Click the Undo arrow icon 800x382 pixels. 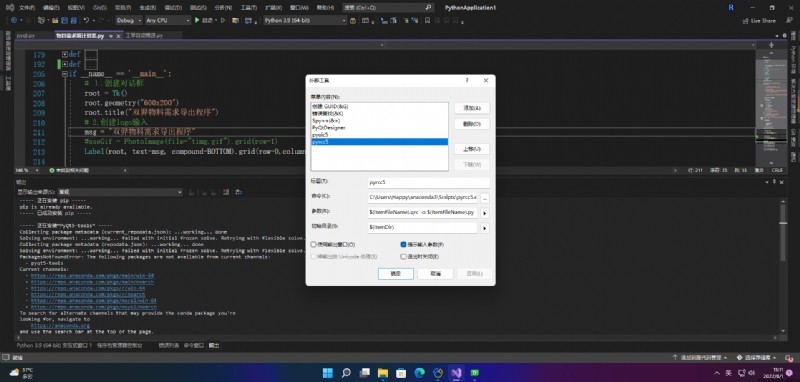pyautogui.click(x=86, y=20)
